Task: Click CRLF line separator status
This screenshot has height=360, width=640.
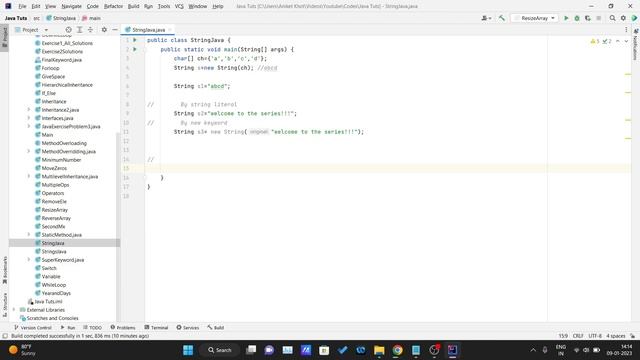Action: [x=578, y=336]
